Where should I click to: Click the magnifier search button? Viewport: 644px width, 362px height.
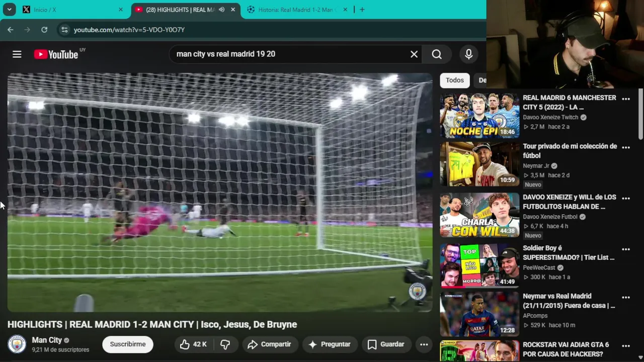(437, 54)
